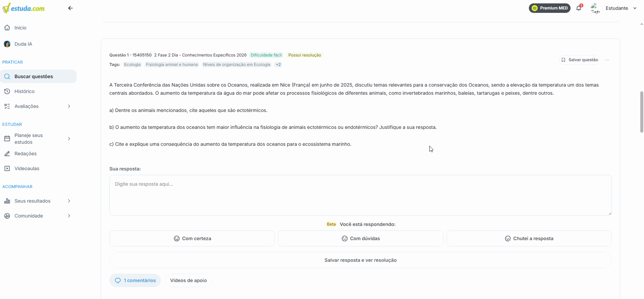Click the bookmark icon in Salvar questão

563,60
